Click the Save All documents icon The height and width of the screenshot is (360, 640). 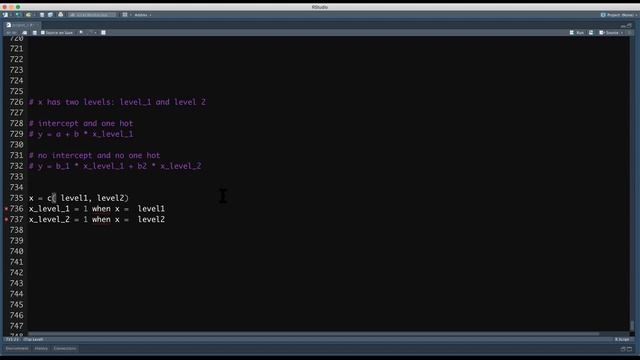pos(50,15)
